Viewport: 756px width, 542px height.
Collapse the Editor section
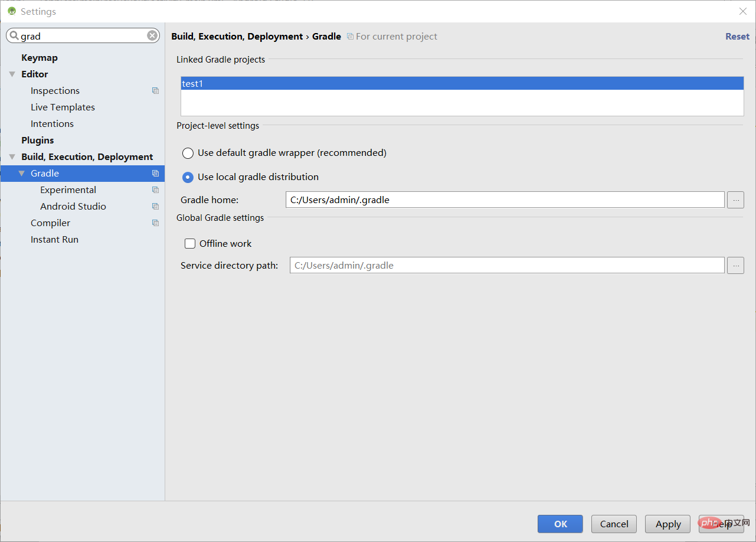[12, 74]
